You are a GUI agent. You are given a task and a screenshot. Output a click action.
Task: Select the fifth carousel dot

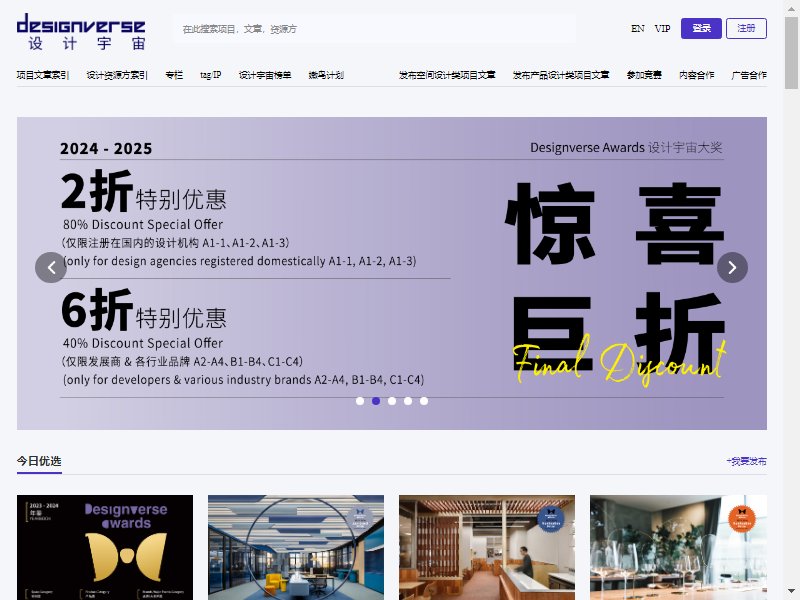pyautogui.click(x=424, y=401)
